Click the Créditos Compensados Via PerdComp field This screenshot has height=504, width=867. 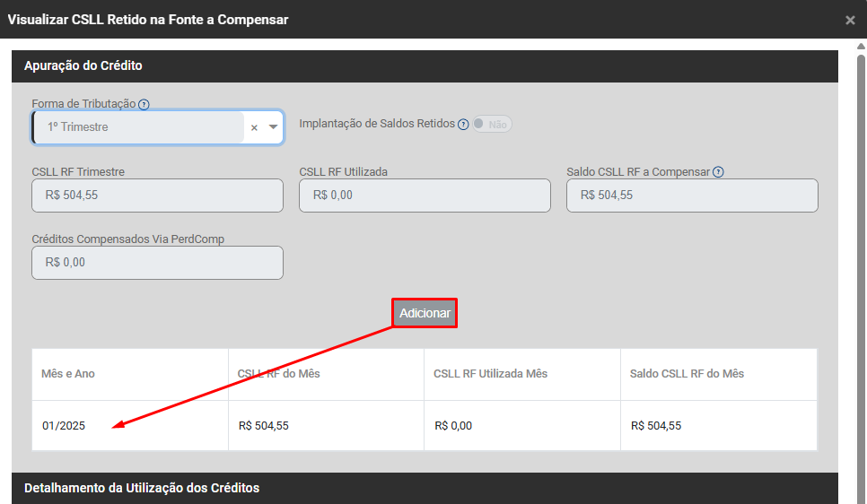point(157,263)
